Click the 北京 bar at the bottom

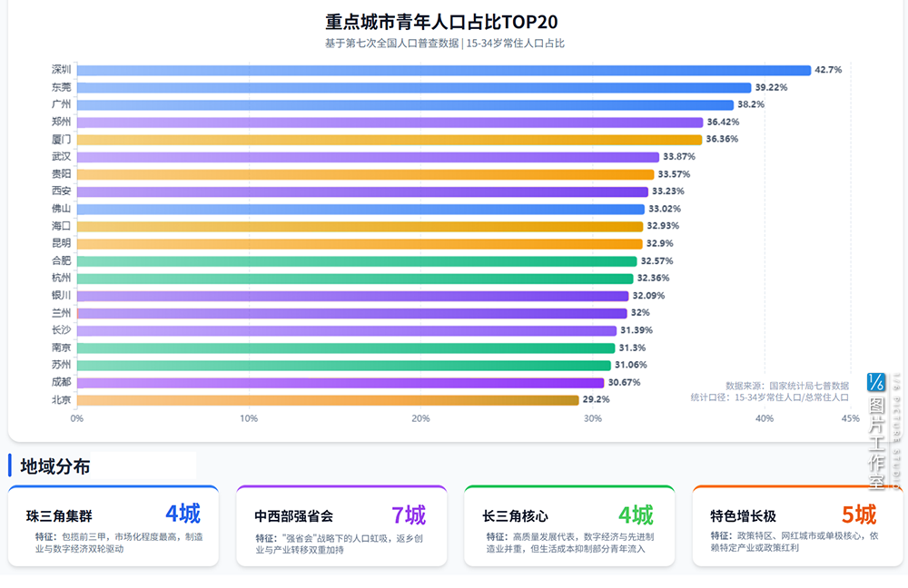coord(328,399)
